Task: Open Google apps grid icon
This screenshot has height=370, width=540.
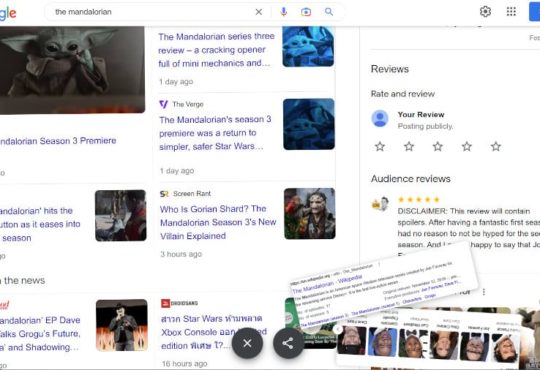Action: pyautogui.click(x=511, y=12)
